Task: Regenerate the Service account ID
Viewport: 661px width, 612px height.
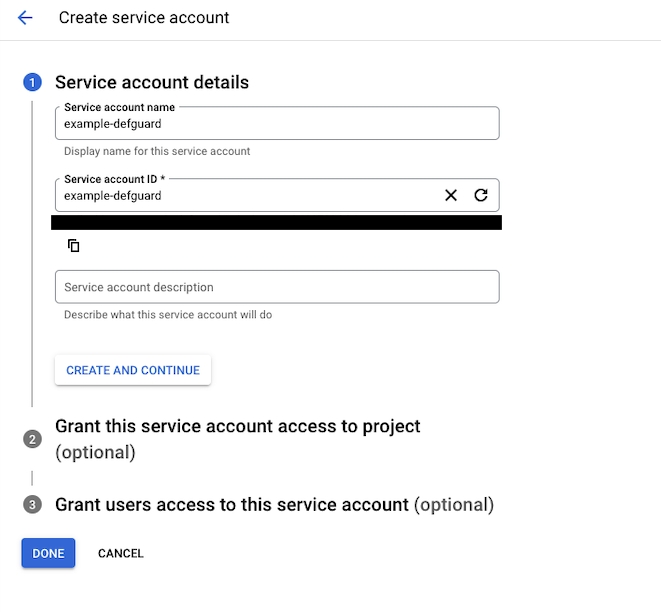Action: 480,195
